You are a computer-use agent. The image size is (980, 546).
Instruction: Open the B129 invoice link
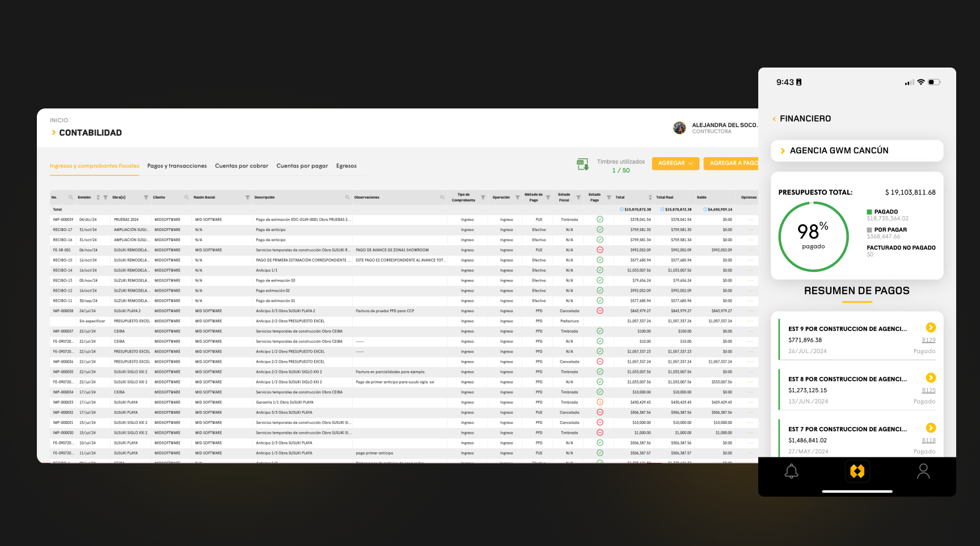coord(928,340)
